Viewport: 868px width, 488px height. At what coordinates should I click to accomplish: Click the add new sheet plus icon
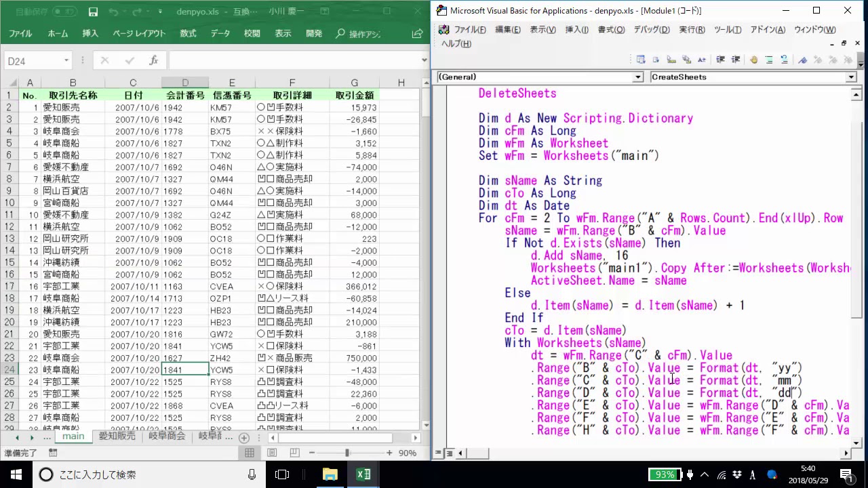pyautogui.click(x=244, y=437)
